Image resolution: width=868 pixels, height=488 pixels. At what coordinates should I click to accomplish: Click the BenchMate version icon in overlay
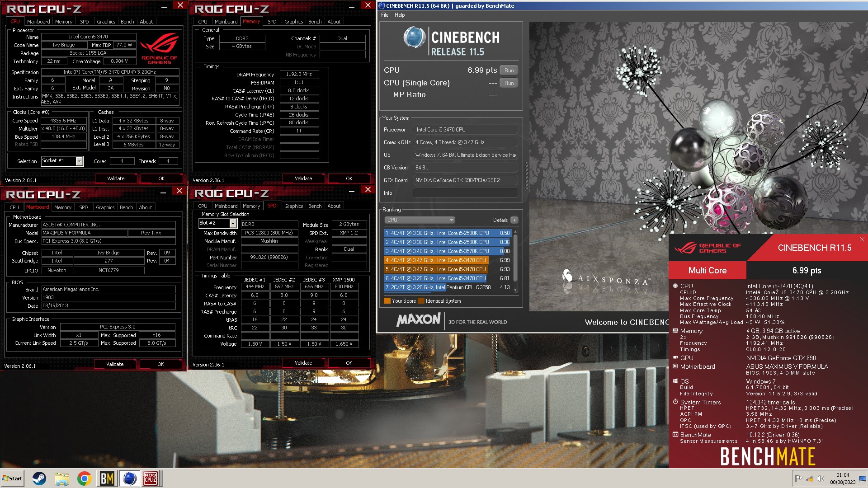tap(675, 435)
